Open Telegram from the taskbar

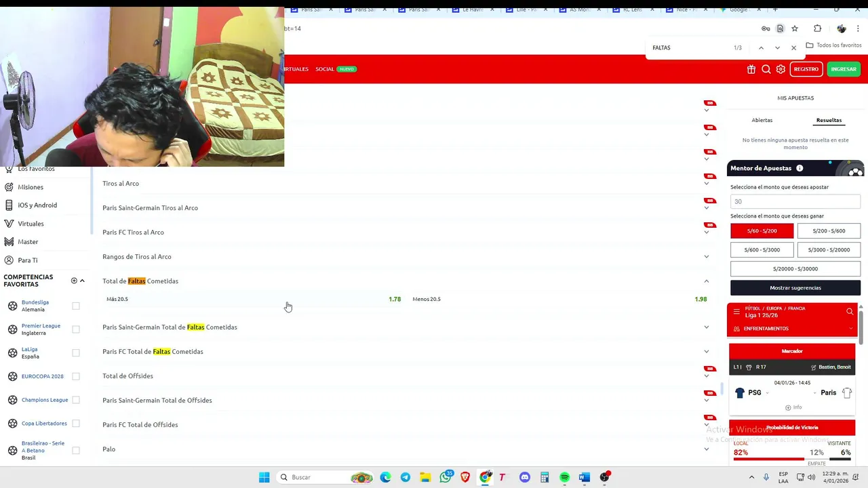point(406,477)
